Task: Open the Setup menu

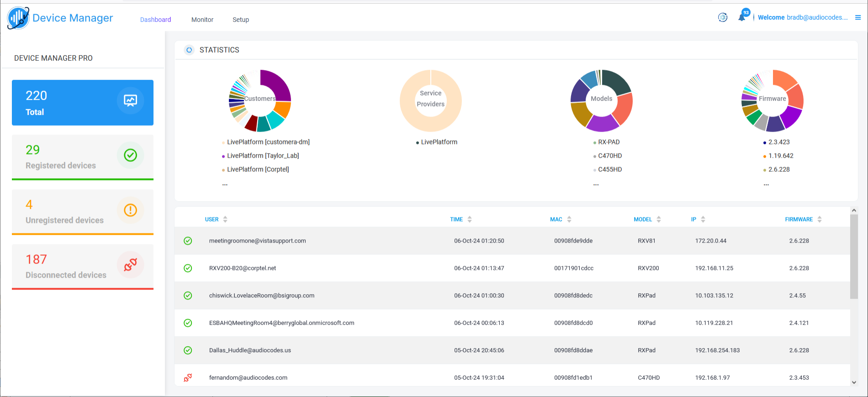Action: pos(241,20)
